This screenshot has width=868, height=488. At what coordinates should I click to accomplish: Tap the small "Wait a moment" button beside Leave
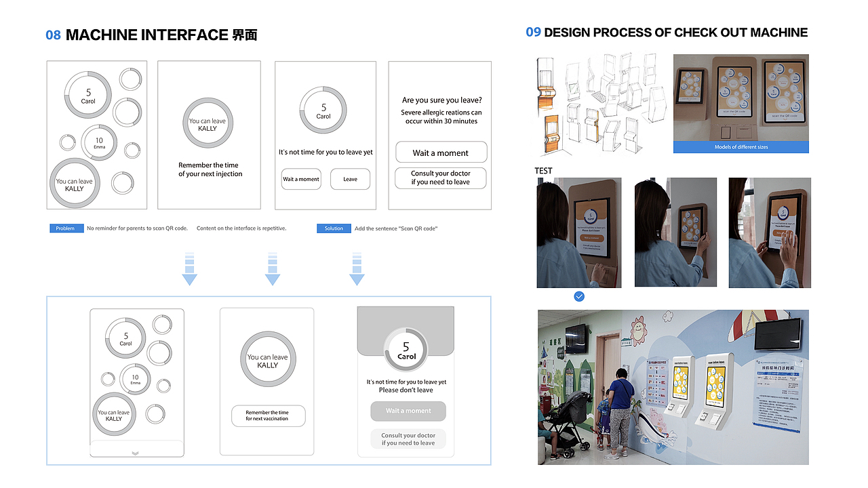point(301,179)
